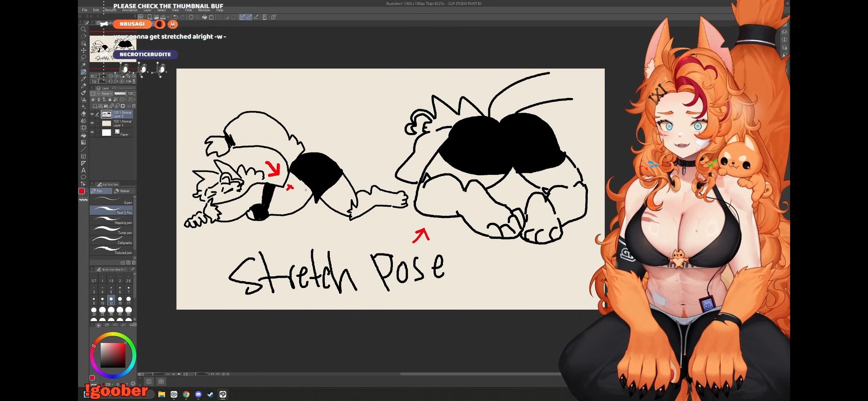Switch to the Pen sub tool group
Image resolution: width=868 pixels, height=401 pixels.
[101, 191]
